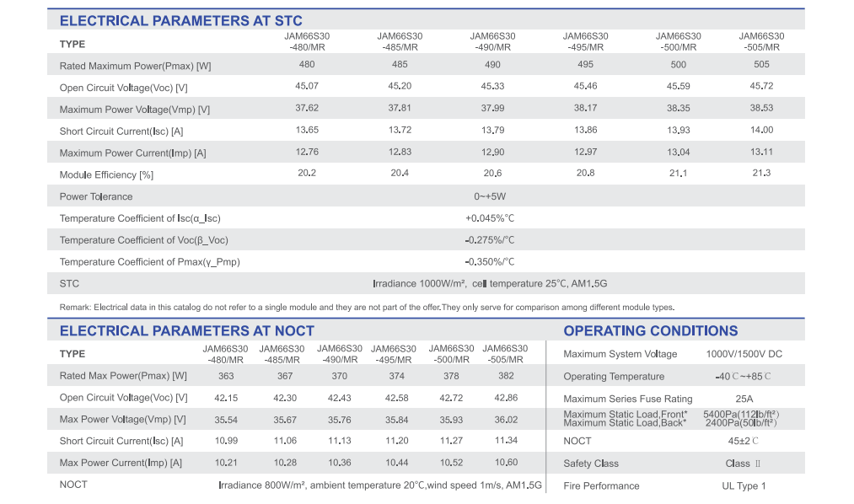Image resolution: width=854 pixels, height=504 pixels.
Task: Select the Safety Class value Class II
Action: pos(743,464)
